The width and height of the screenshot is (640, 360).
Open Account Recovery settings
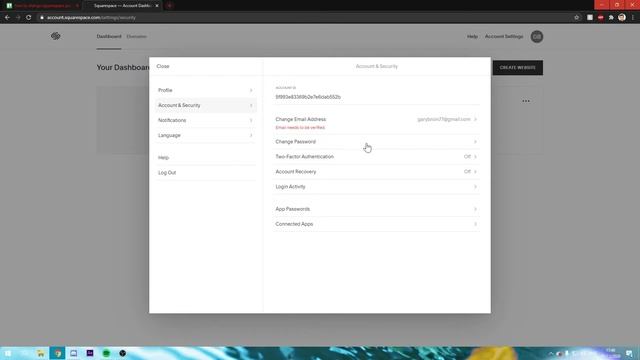coord(376,172)
